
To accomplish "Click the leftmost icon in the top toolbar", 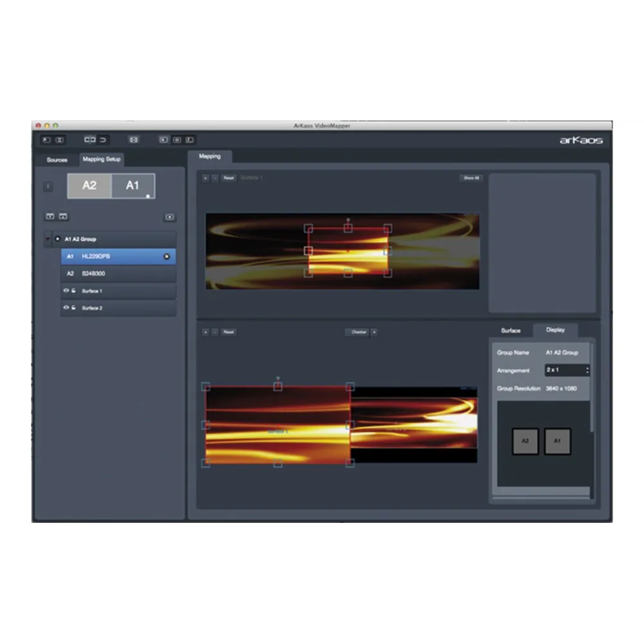I will coord(46,140).
